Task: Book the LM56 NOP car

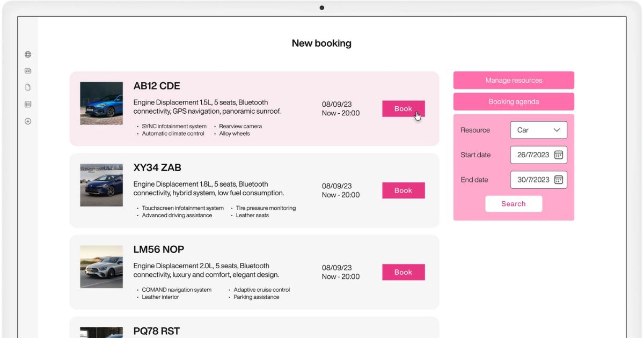Action: pos(403,272)
